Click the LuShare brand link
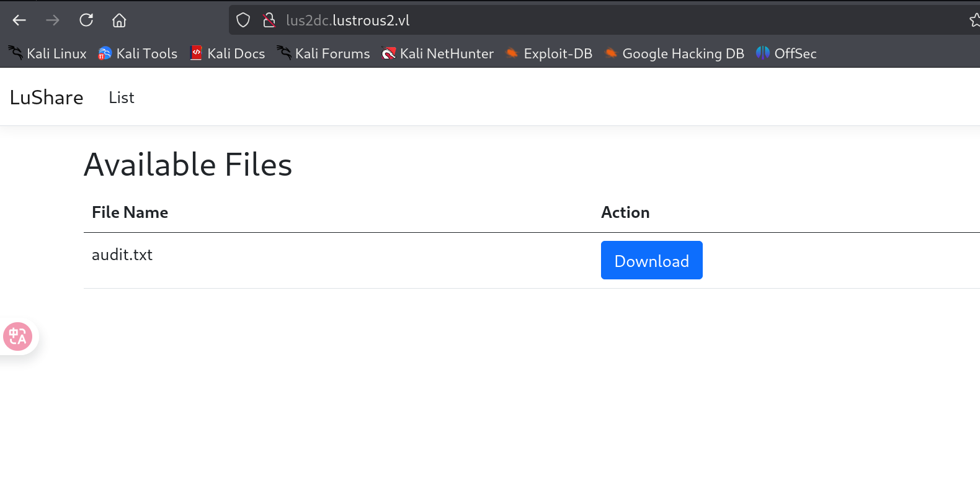The image size is (980, 483). (47, 97)
